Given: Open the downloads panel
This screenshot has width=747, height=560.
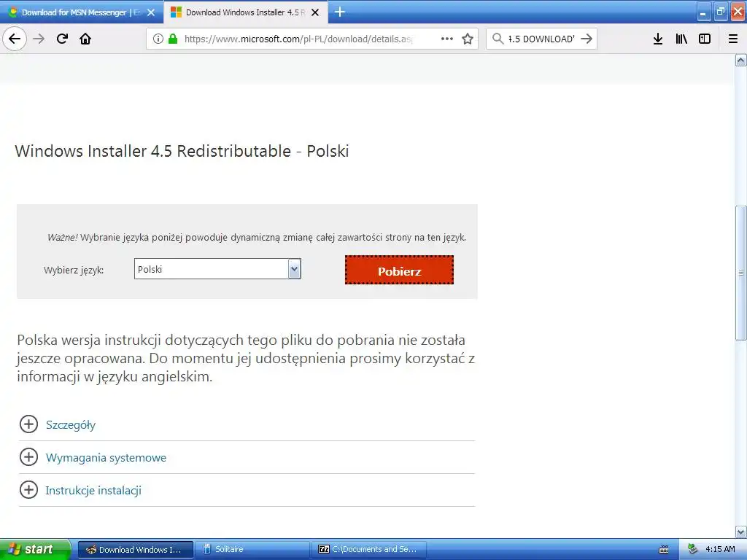Looking at the screenshot, I should (658, 39).
